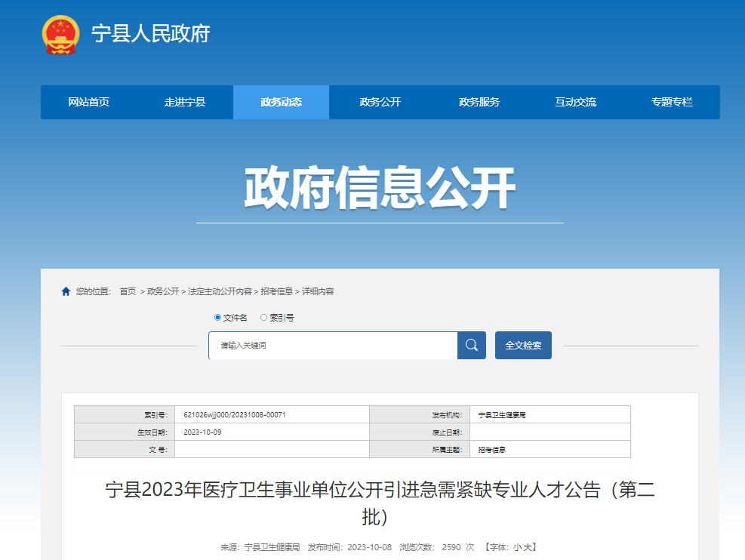Navigate to 互动交流 section
The width and height of the screenshot is (745, 560).
click(575, 102)
